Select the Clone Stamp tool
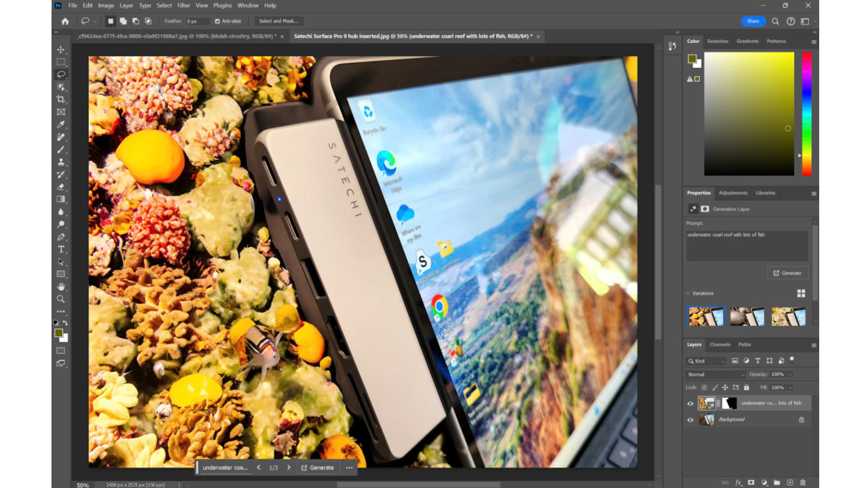 click(61, 162)
